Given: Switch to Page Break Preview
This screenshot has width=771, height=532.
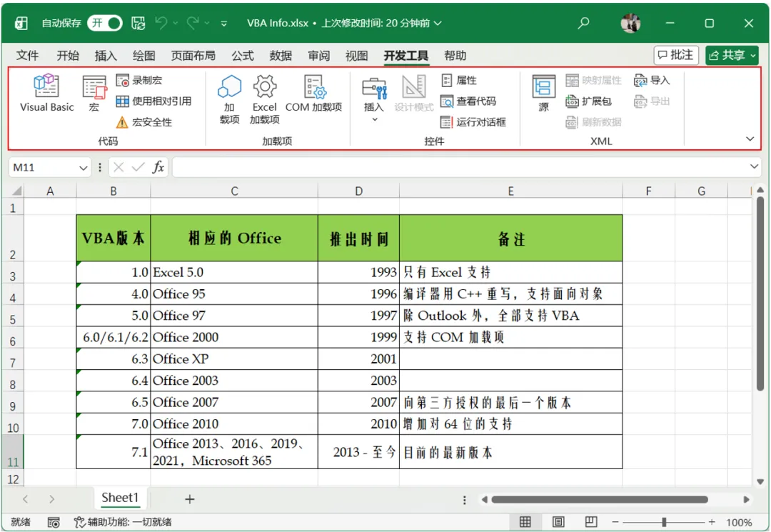Looking at the screenshot, I should click(591, 522).
